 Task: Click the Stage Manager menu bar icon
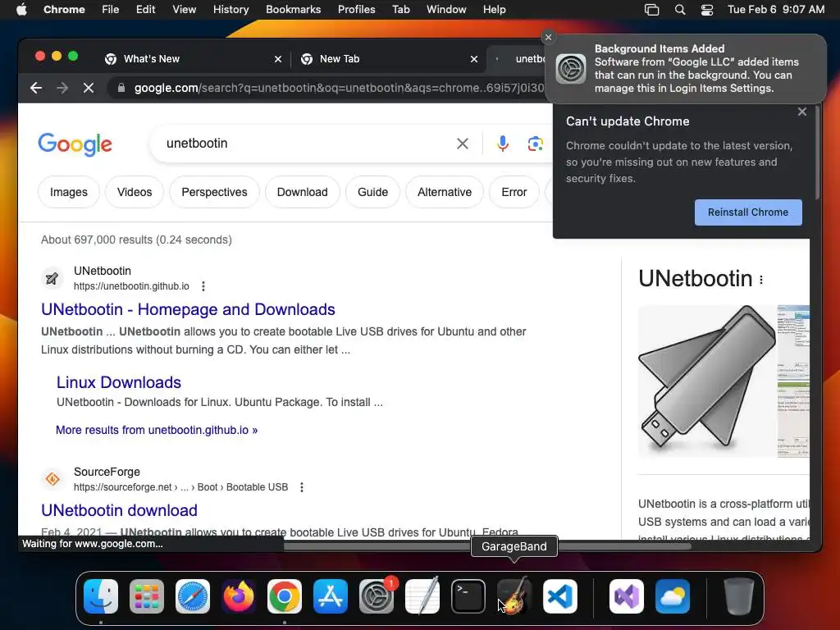(651, 9)
